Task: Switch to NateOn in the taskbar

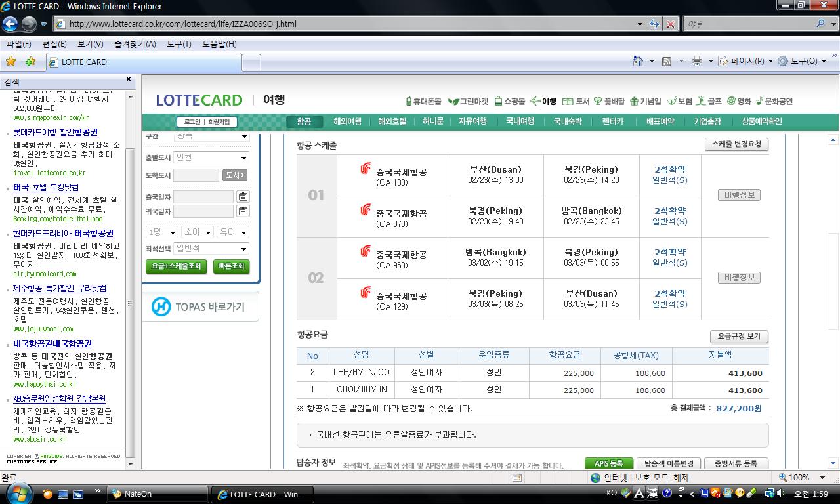Action: (x=157, y=494)
